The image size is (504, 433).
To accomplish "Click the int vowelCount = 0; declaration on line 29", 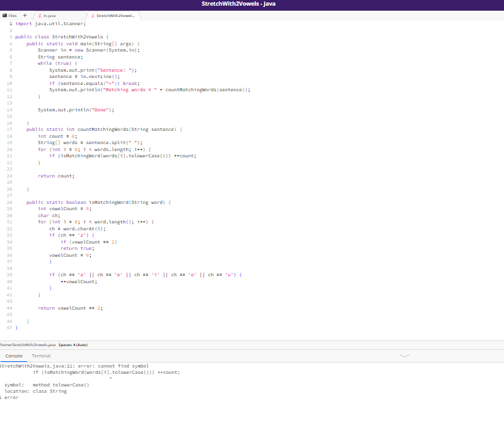I will coord(65,209).
